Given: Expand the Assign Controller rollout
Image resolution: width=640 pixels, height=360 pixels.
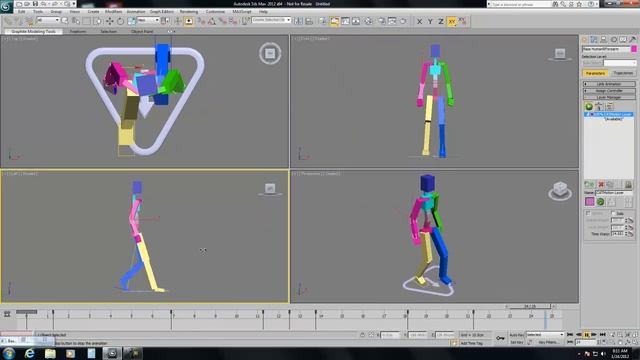Looking at the screenshot, I should pos(609,91).
